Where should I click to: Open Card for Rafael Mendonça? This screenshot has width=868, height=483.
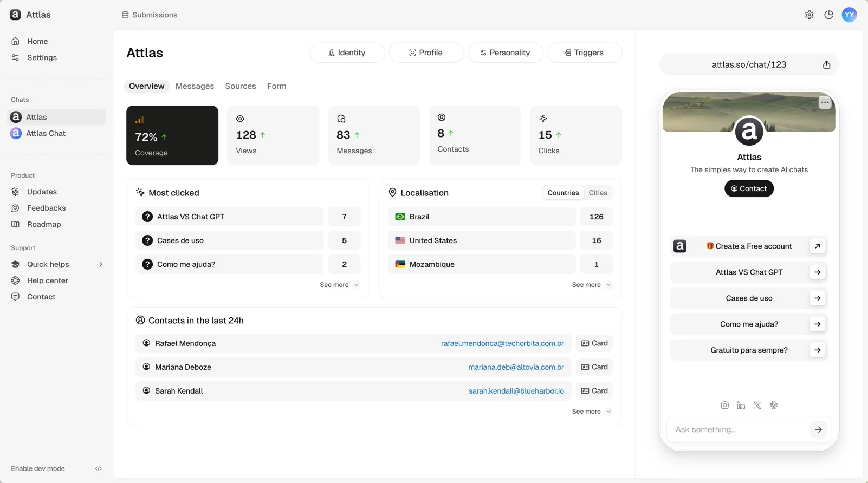594,343
